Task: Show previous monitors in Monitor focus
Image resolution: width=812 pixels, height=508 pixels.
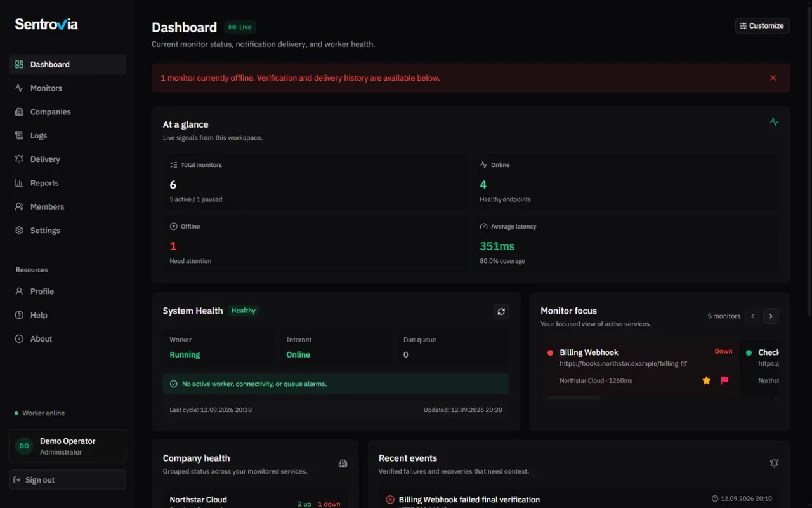Action: coord(753,316)
